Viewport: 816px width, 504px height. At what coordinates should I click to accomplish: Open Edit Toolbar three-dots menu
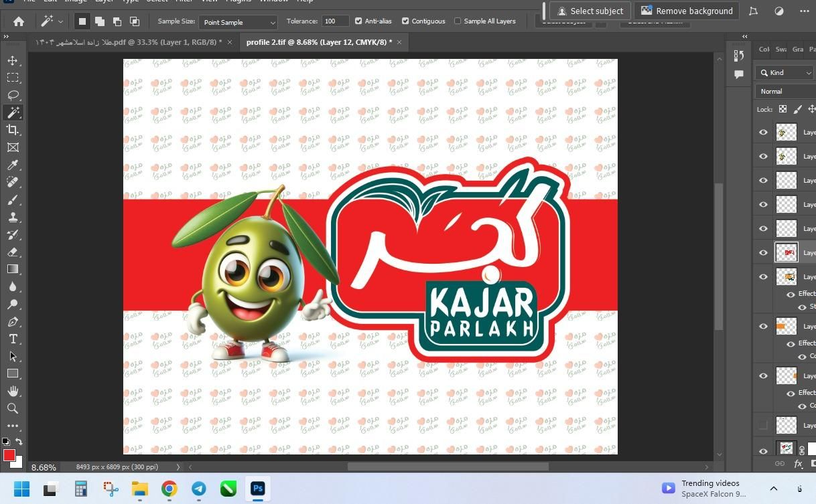13,426
